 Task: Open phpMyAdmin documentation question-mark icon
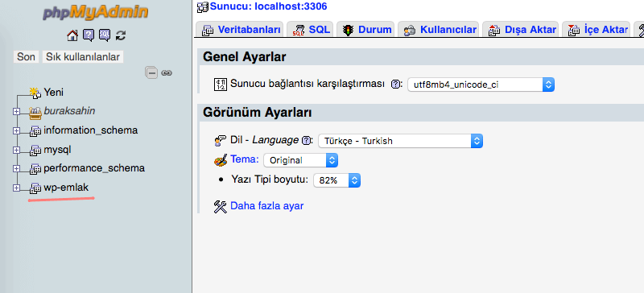[x=89, y=35]
